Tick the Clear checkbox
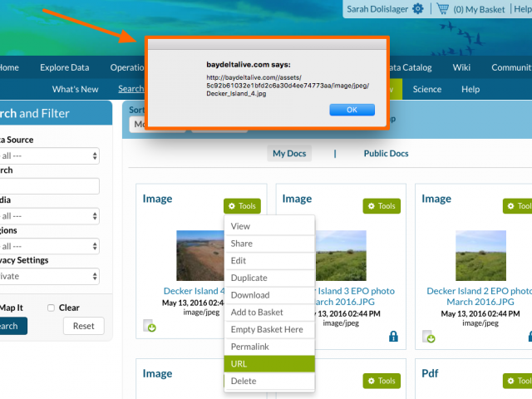532x399 pixels. 51,308
